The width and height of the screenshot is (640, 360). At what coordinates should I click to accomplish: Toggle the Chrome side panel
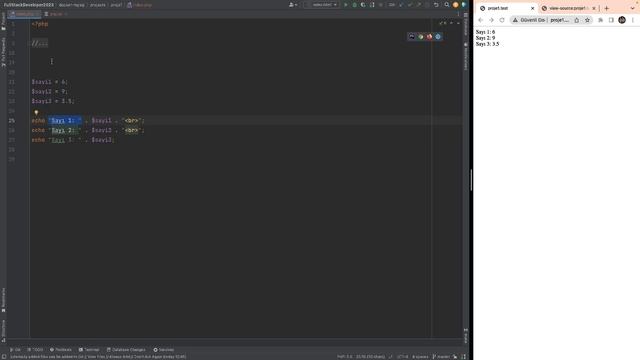[611, 20]
